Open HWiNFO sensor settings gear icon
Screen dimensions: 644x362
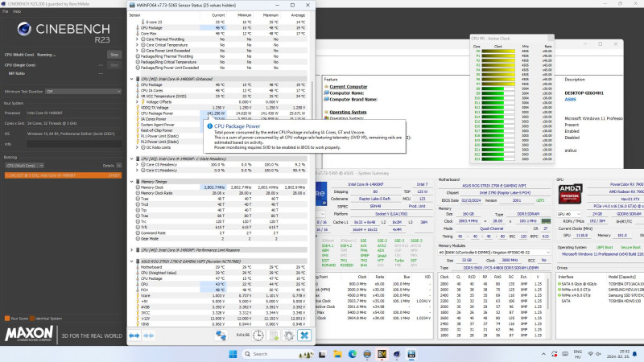coord(289,335)
